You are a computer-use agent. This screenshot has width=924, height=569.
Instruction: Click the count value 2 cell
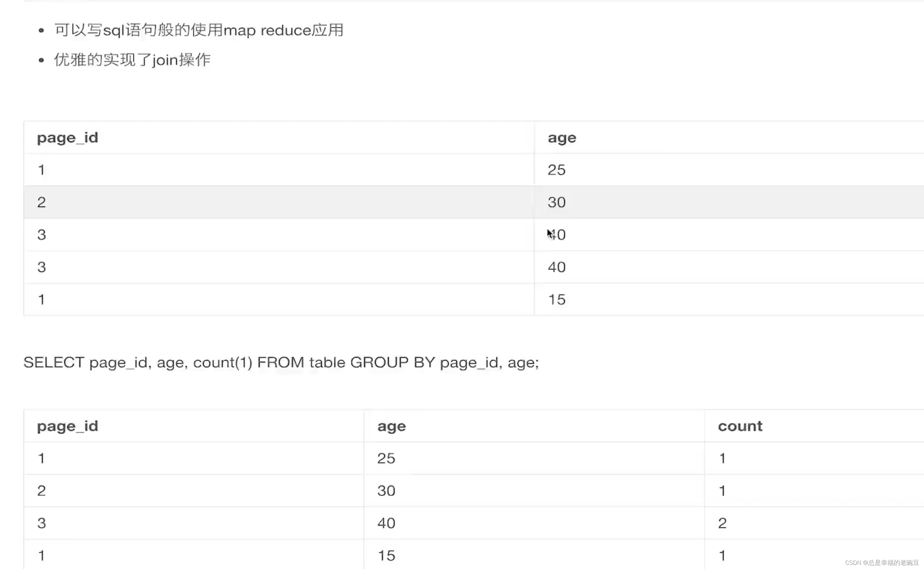tap(722, 523)
